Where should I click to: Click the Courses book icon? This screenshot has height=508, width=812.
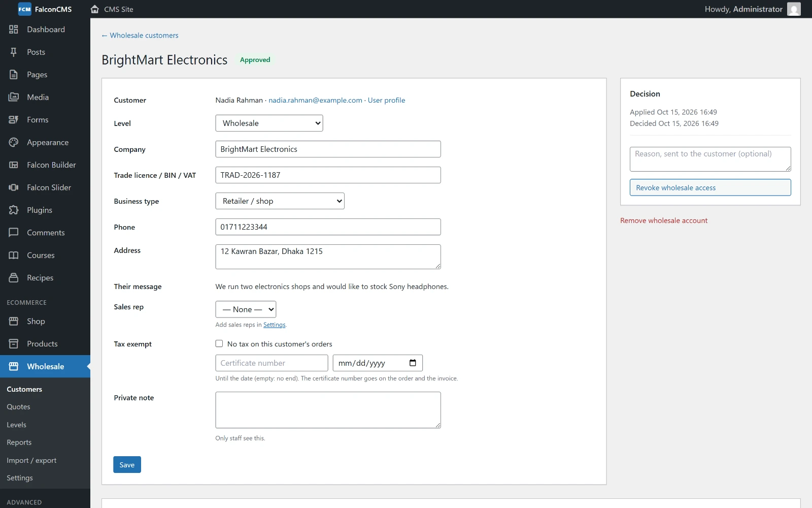[14, 256]
